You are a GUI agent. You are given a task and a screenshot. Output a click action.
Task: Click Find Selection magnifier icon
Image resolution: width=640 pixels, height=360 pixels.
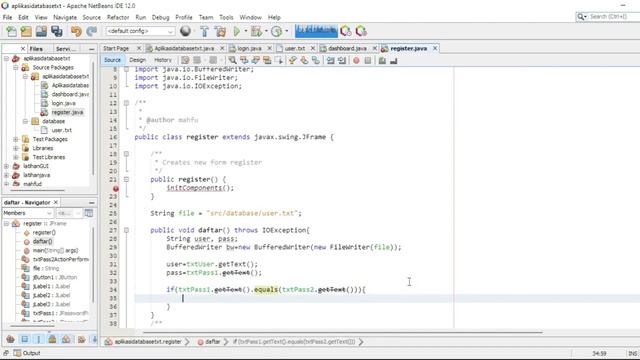click(232, 60)
